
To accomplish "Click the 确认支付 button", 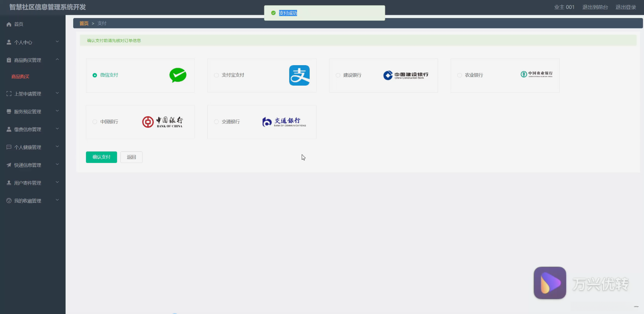I will pyautogui.click(x=101, y=157).
